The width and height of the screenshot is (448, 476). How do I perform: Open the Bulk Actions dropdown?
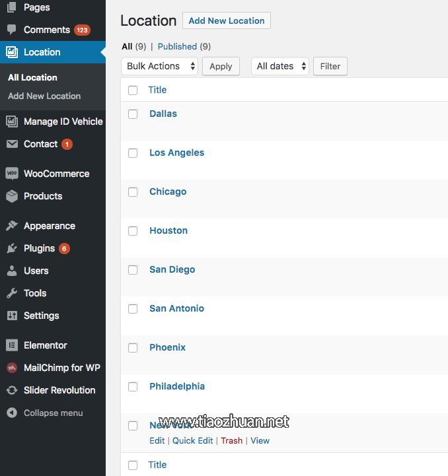coord(159,66)
